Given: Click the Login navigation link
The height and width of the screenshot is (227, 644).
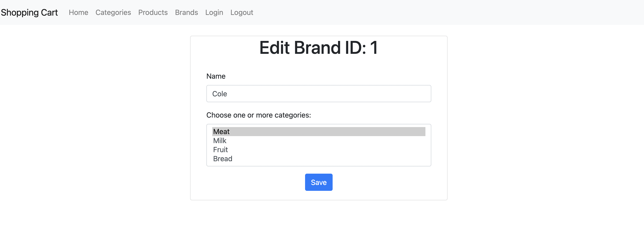Looking at the screenshot, I should tap(214, 12).
